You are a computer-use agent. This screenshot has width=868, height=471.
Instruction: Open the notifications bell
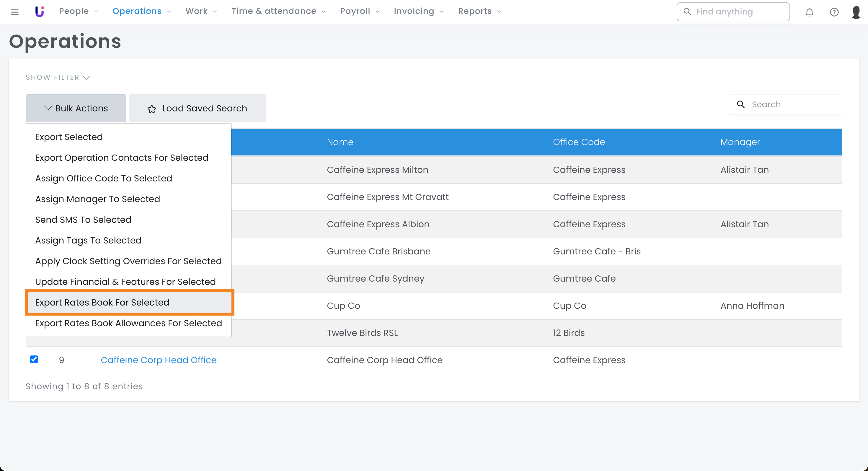point(809,12)
